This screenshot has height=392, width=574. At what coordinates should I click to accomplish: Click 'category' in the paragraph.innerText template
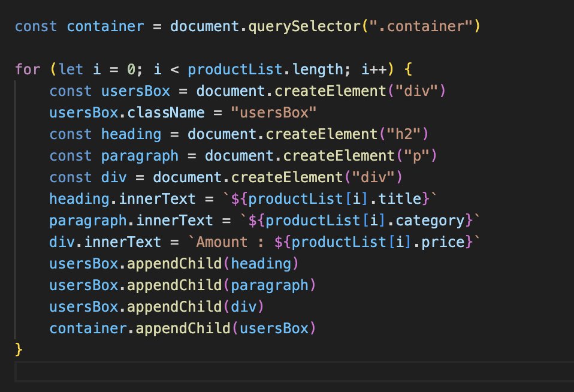pyautogui.click(x=430, y=221)
